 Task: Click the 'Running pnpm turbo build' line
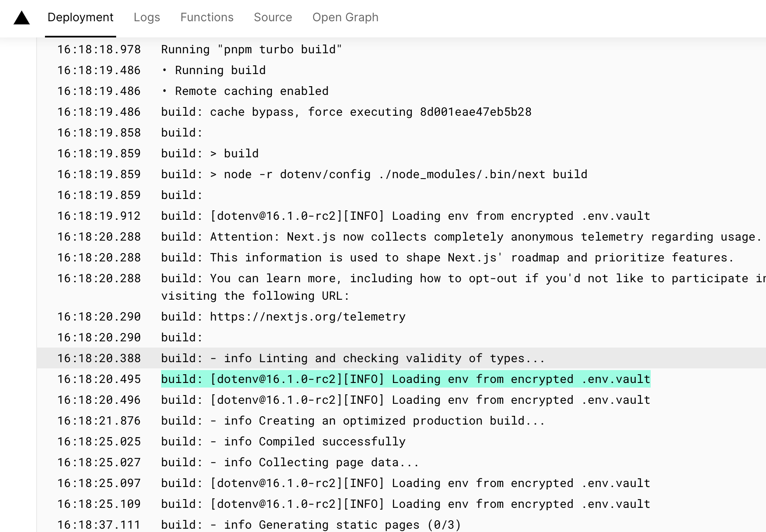pyautogui.click(x=251, y=50)
